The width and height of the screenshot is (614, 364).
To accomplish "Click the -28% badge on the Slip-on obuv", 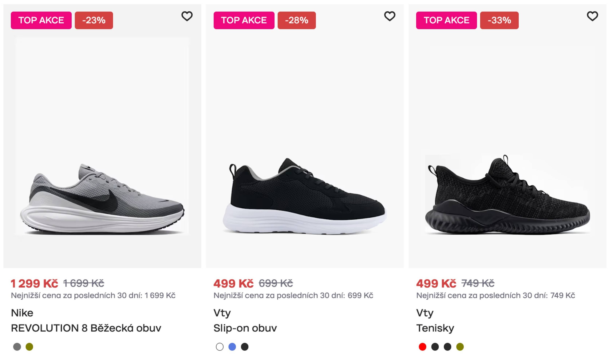I will 296,20.
